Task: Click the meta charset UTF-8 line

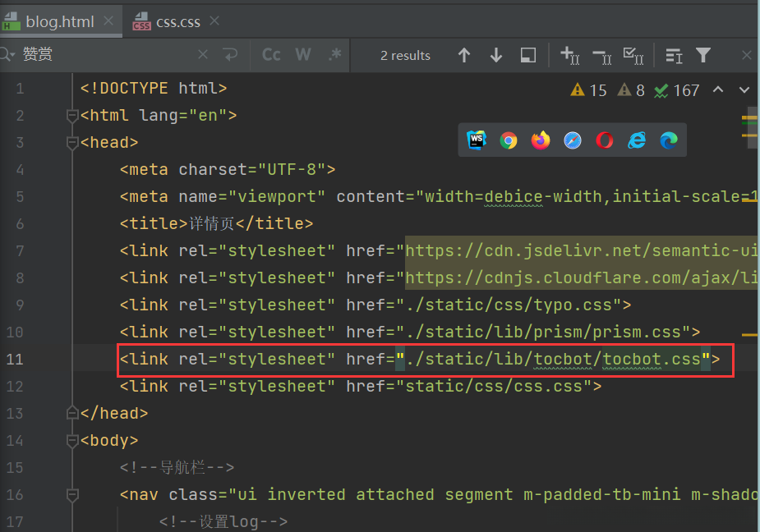Action: point(228,170)
